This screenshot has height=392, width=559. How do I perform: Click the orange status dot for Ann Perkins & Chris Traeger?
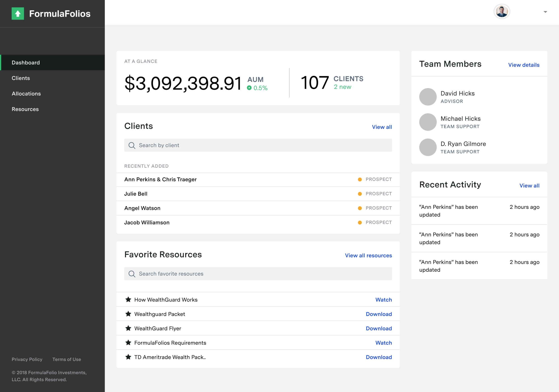[x=360, y=179]
